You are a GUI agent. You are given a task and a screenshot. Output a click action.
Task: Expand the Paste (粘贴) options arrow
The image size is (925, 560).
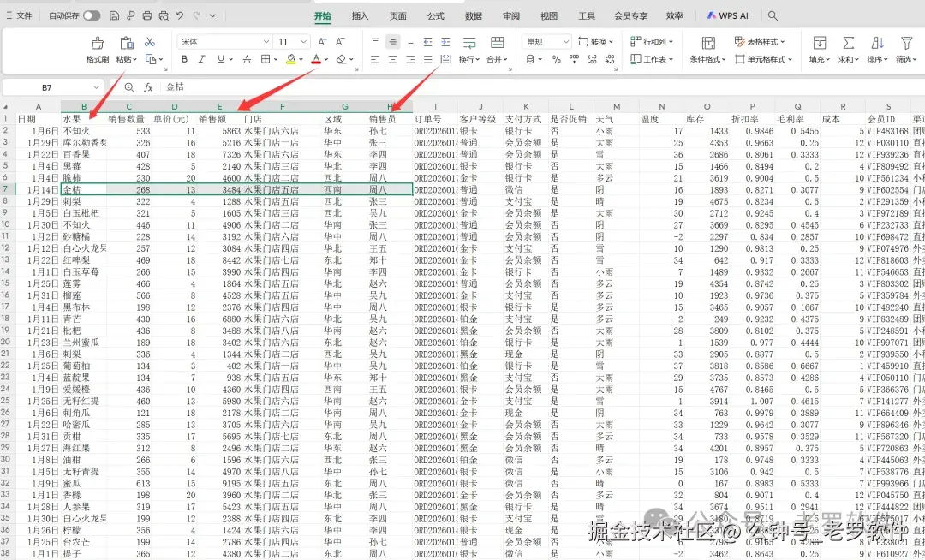click(x=135, y=60)
